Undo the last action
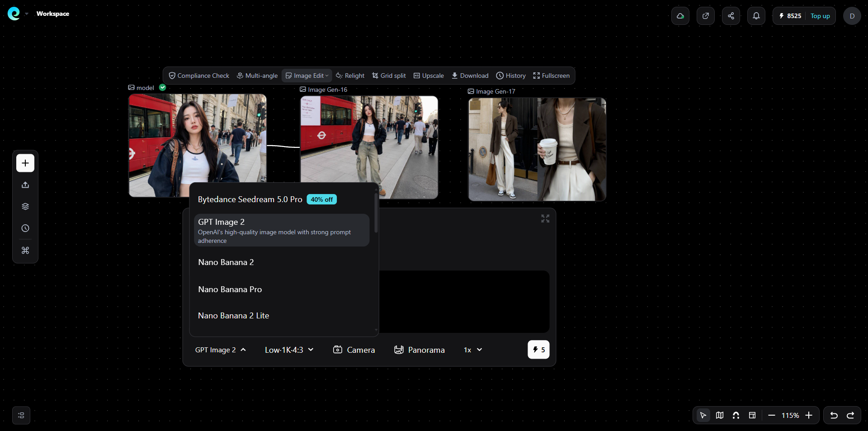This screenshot has height=431, width=868. 834,415
